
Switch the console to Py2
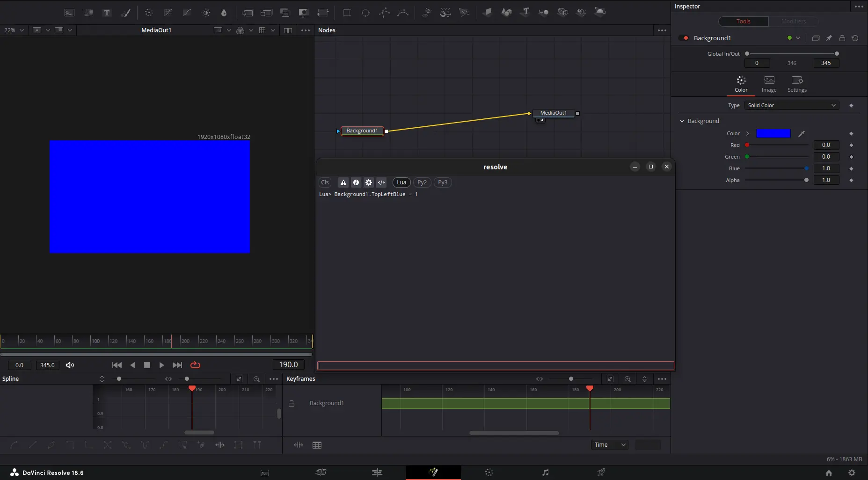pos(422,182)
